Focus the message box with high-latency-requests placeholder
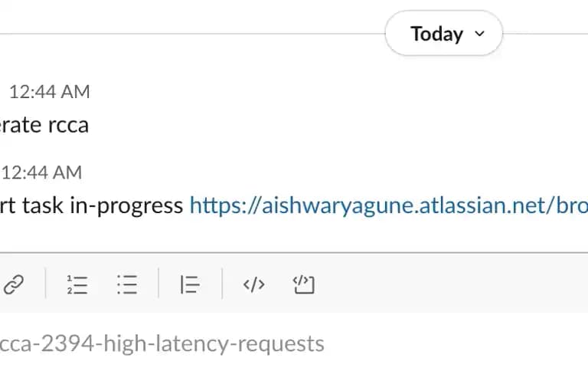Viewport: 588px width, 368px height. 294,343
